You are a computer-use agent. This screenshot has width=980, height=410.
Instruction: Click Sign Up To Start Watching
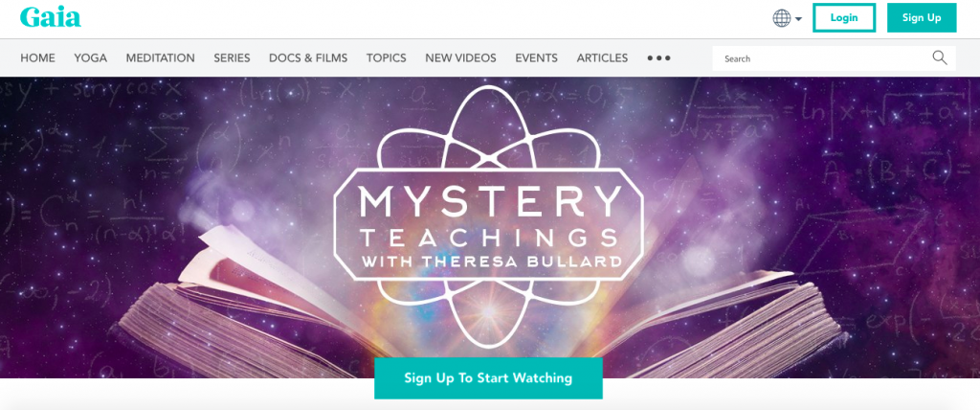click(x=488, y=378)
